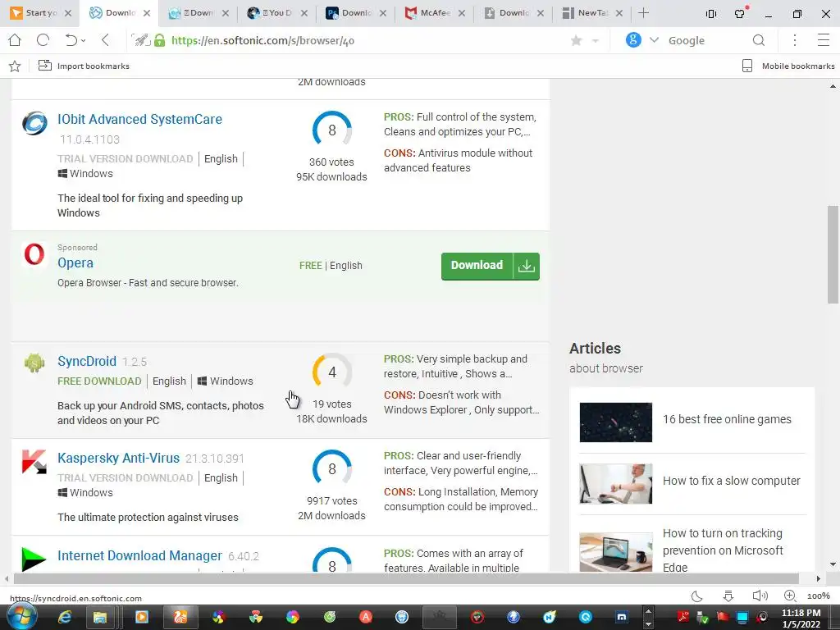The height and width of the screenshot is (630, 840).
Task: Go back to the previous page
Action: [x=105, y=40]
